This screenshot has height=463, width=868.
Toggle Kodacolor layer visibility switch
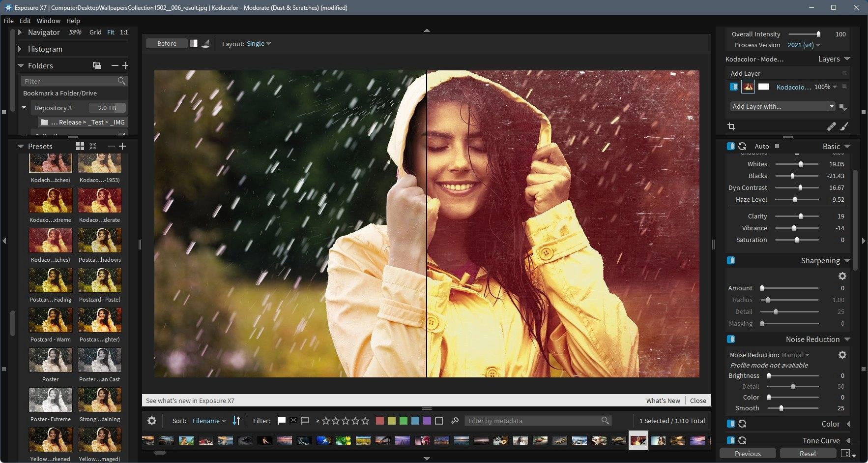point(733,87)
